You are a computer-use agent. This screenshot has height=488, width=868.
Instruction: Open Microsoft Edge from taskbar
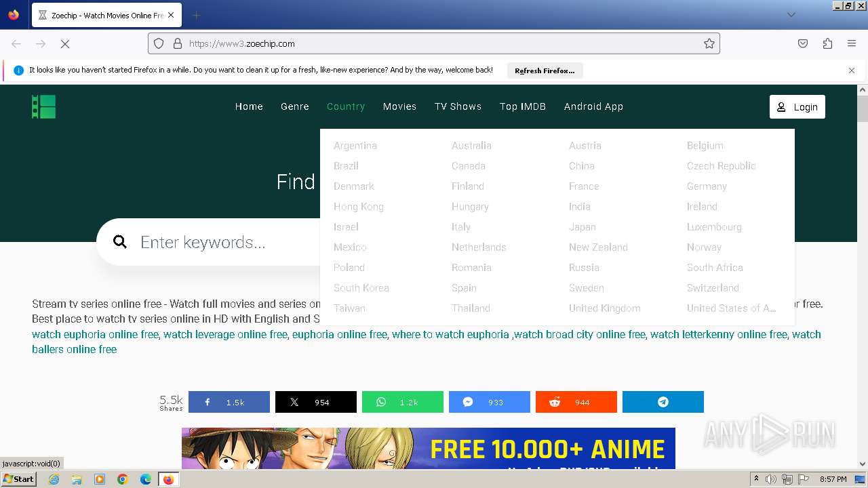pos(146,479)
